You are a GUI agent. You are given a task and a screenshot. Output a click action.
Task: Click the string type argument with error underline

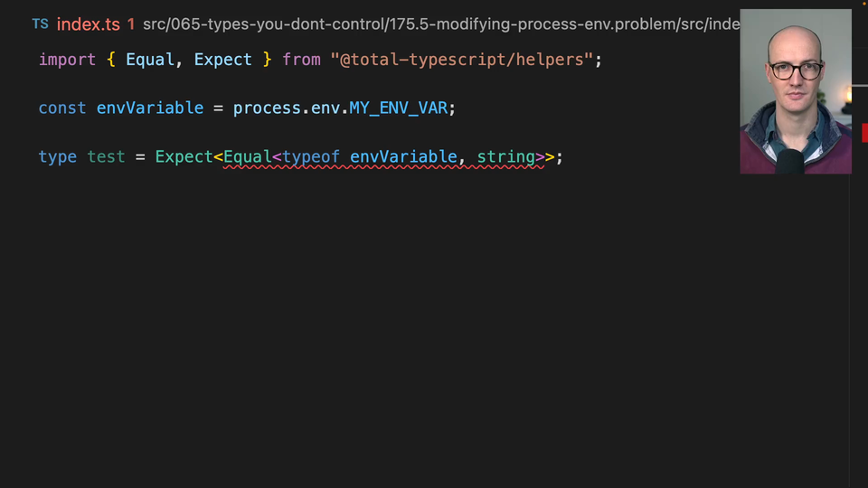[x=505, y=157]
